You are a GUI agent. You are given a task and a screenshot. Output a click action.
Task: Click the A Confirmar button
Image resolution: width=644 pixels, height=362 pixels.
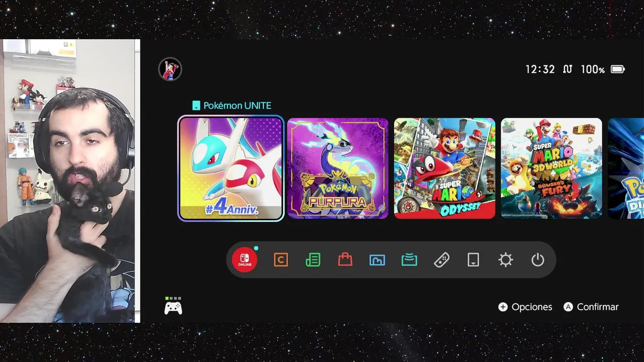coord(591,307)
